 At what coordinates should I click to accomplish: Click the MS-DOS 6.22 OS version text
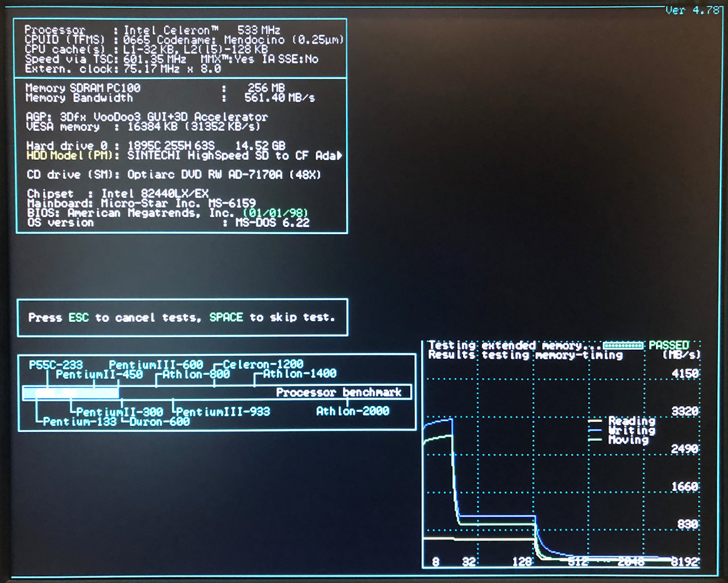(x=272, y=223)
